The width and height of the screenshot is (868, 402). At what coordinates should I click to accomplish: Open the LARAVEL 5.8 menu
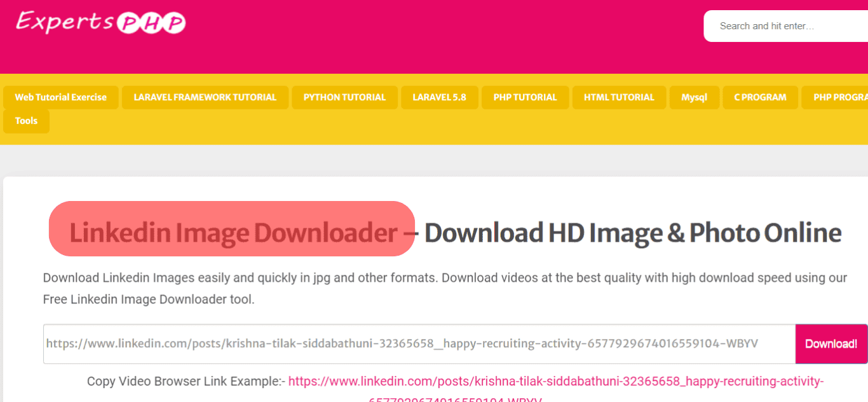[439, 97]
